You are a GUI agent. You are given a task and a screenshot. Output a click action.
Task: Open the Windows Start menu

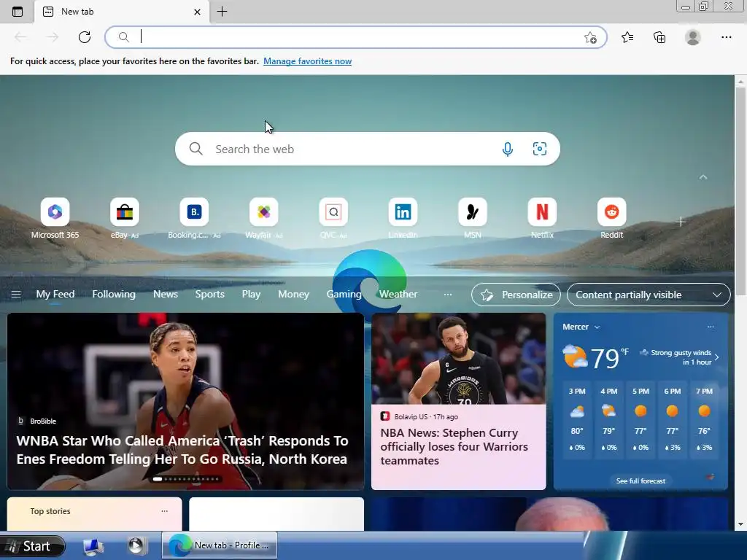pyautogui.click(x=32, y=545)
